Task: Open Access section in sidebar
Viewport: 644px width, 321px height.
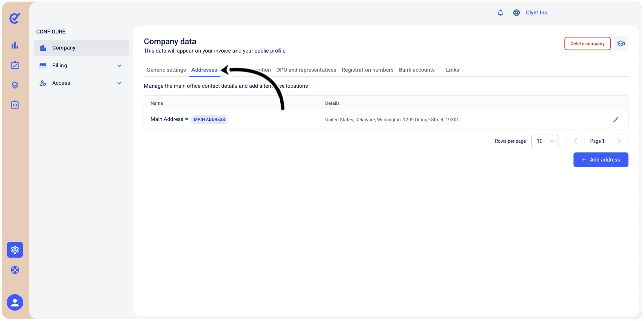Action: [x=81, y=83]
